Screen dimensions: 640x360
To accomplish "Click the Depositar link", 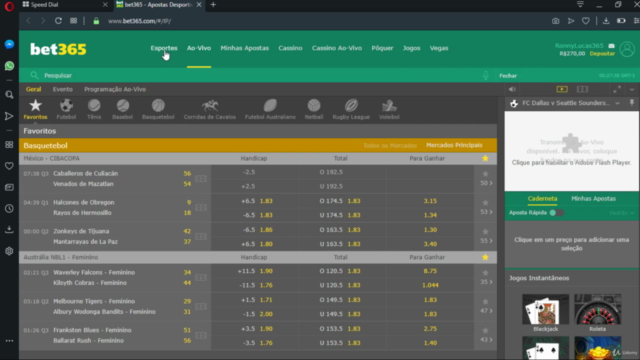I will click(602, 54).
